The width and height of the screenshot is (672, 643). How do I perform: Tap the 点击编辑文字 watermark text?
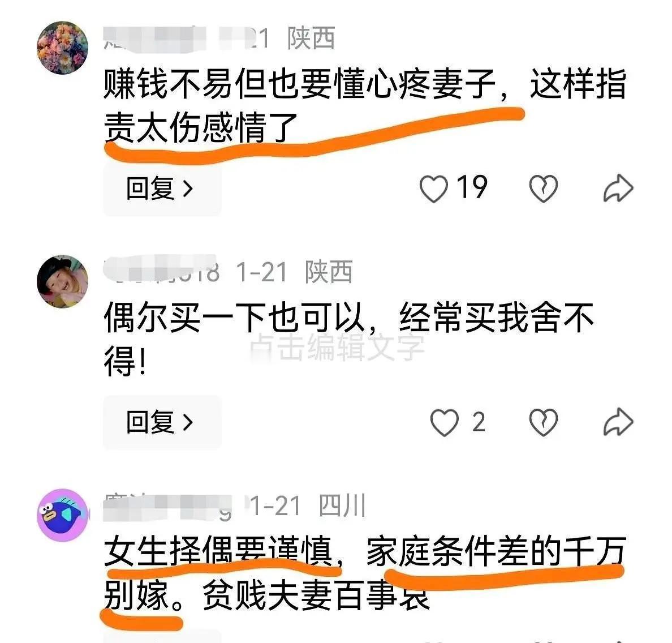pyautogui.click(x=337, y=347)
